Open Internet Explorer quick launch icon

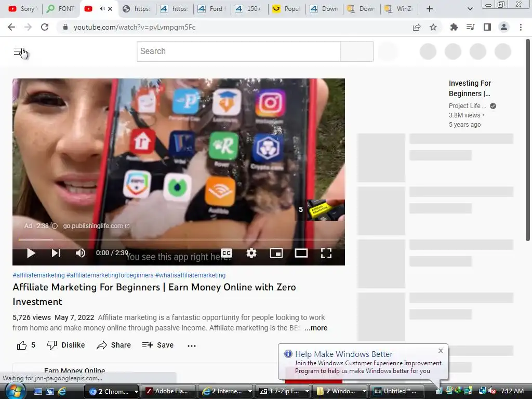pyautogui.click(x=62, y=391)
